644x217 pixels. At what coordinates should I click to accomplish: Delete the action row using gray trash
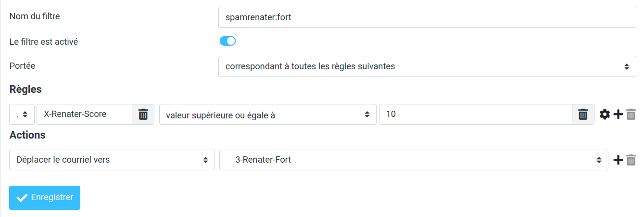631,160
